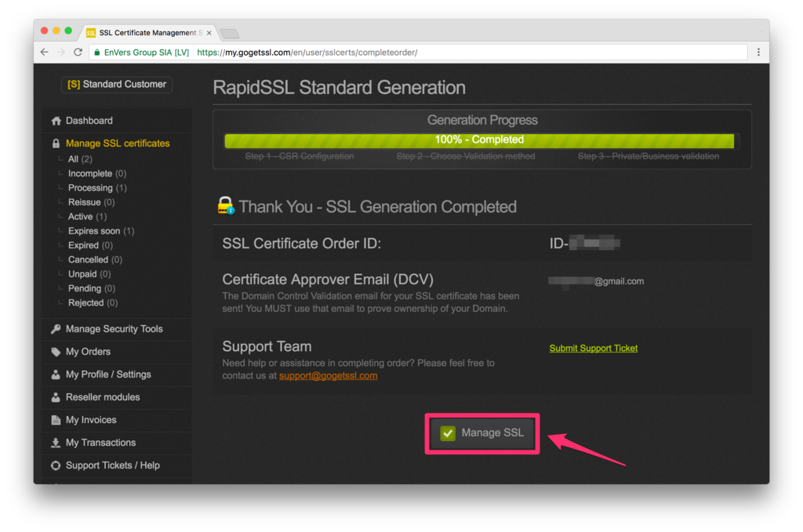Click the Standard Customer badge
This screenshot has width=803, height=532.
(117, 85)
